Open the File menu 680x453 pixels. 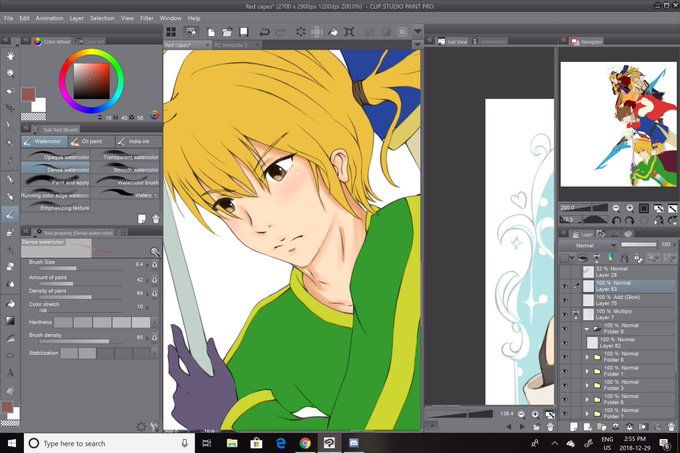[8, 18]
